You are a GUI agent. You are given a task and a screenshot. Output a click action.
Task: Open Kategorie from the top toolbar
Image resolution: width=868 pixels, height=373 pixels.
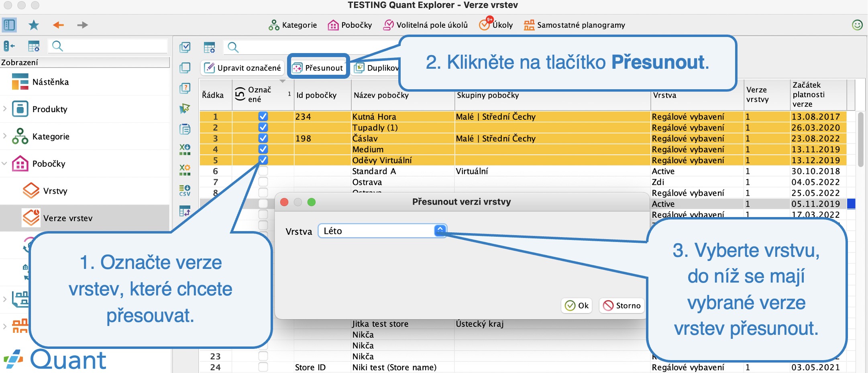coord(293,25)
